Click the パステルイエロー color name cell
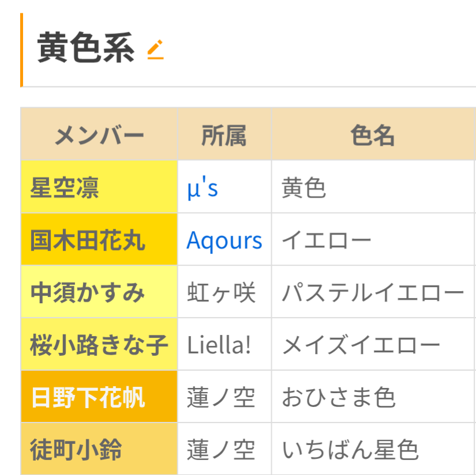This screenshot has width=476, height=475. click(x=373, y=292)
